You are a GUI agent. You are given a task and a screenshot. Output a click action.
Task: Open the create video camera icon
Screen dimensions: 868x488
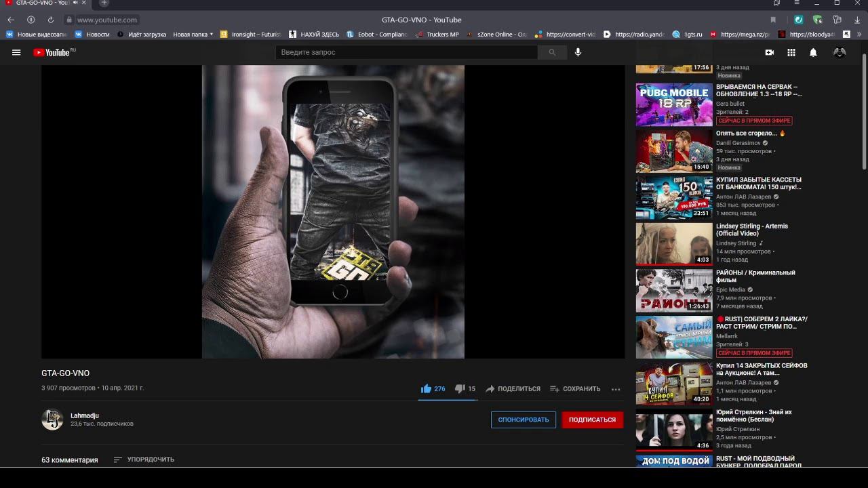click(x=770, y=52)
